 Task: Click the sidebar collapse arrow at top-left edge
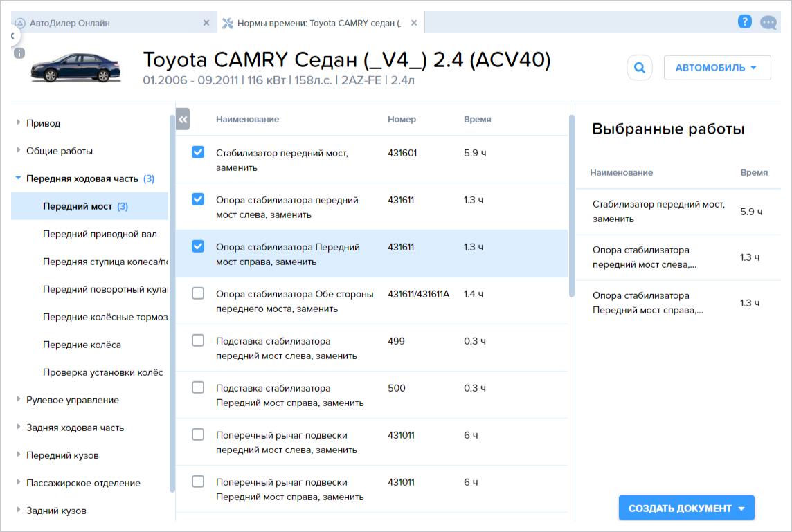point(12,36)
